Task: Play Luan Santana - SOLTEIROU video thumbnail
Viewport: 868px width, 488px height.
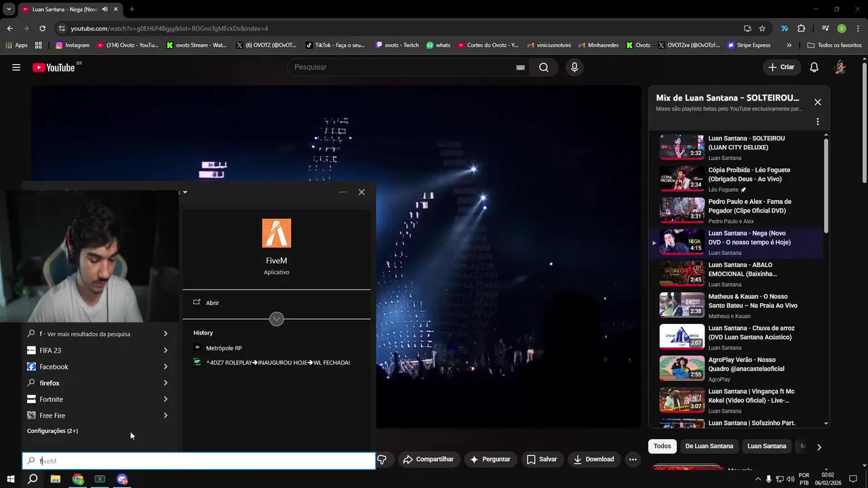Action: (x=682, y=146)
